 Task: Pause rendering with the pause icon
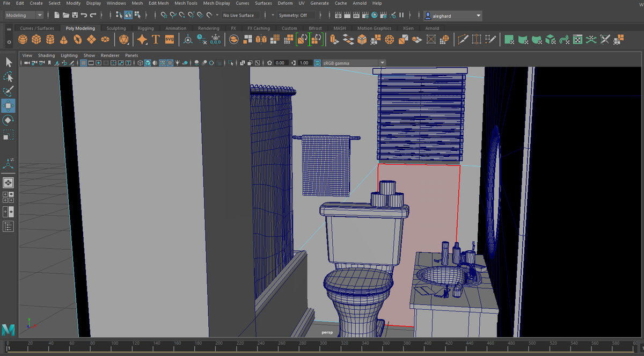pyautogui.click(x=402, y=15)
